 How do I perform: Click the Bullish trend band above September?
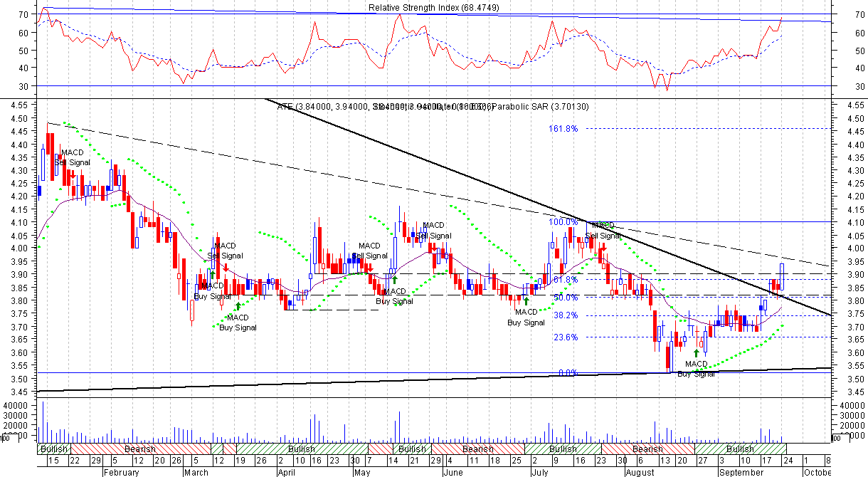tap(740, 449)
